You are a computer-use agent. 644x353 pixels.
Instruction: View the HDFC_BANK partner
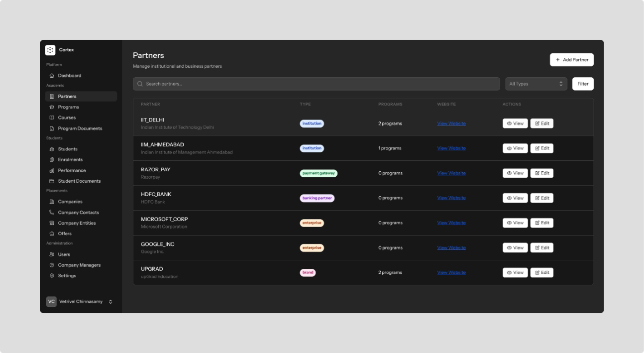[515, 198]
